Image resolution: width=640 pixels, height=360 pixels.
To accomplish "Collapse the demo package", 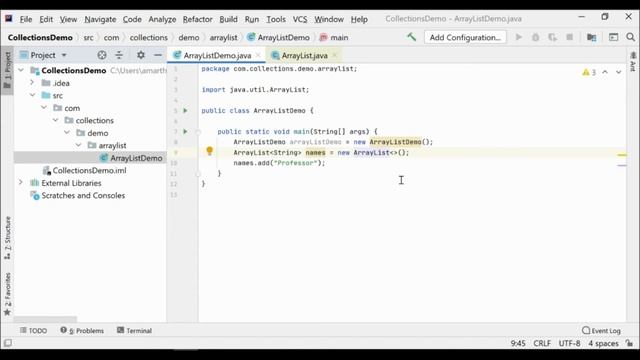I will click(67, 133).
